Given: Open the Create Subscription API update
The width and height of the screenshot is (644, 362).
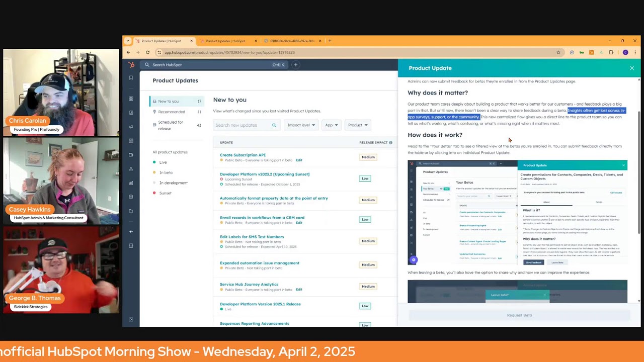Looking at the screenshot, I should coord(243,155).
